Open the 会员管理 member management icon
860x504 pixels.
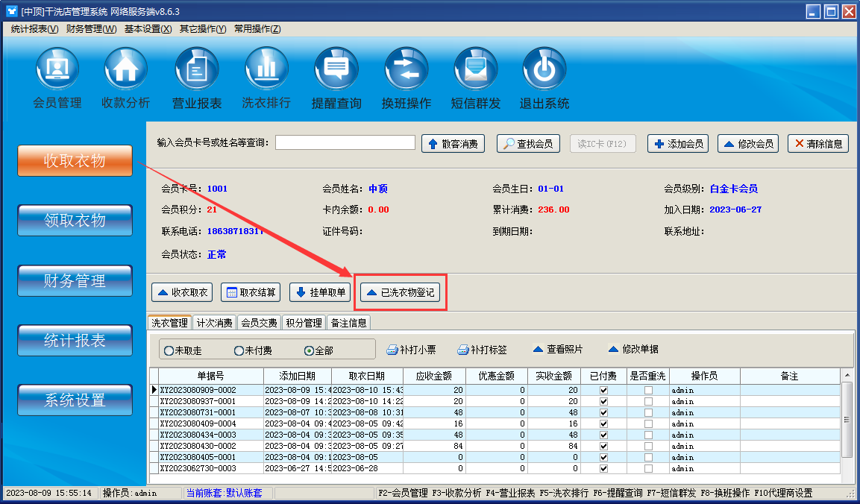[x=57, y=69]
